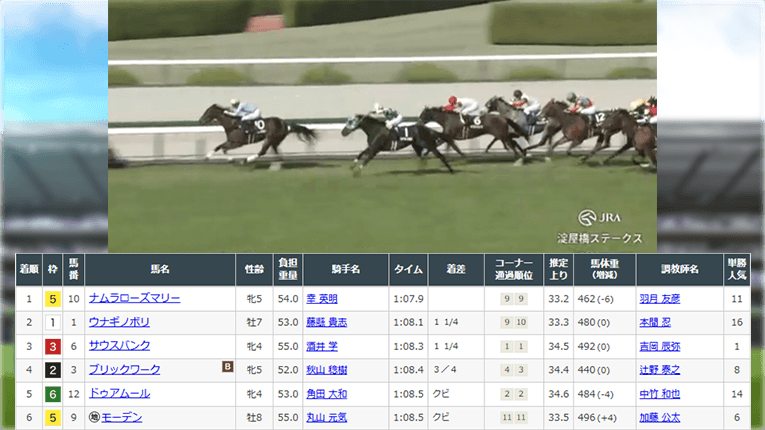Image resolution: width=765 pixels, height=430 pixels.
Task: Click the 淀屋橋ステークス caption text
Action: pos(600,238)
